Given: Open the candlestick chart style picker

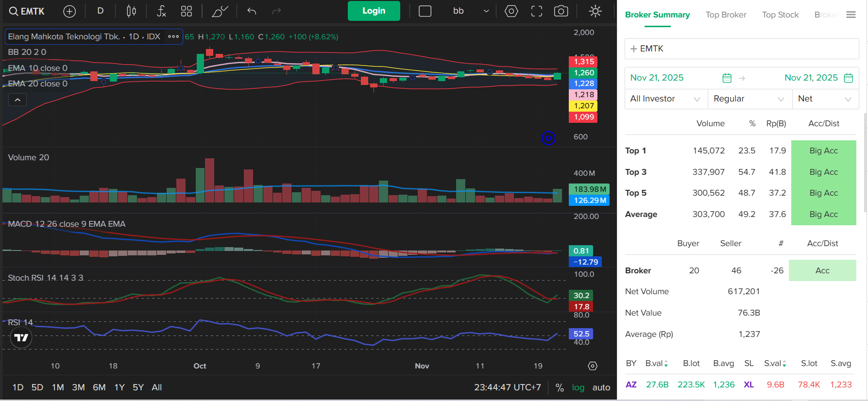Looking at the screenshot, I should click(x=131, y=11).
